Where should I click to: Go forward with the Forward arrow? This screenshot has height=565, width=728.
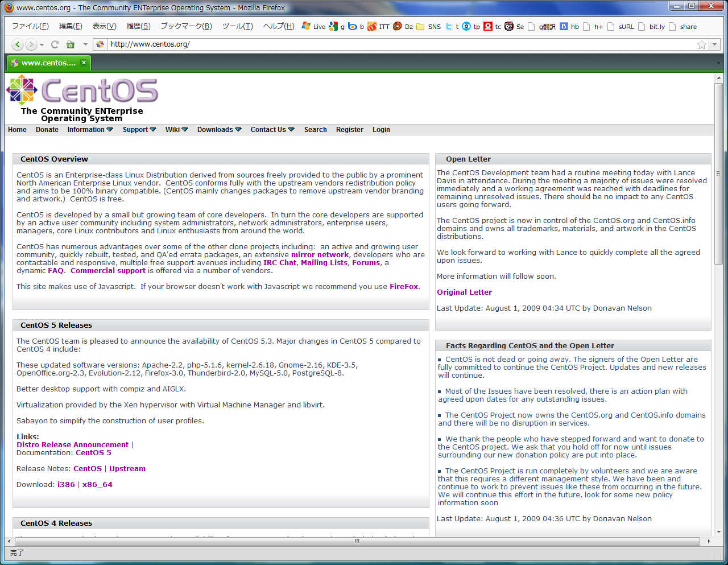31,44
